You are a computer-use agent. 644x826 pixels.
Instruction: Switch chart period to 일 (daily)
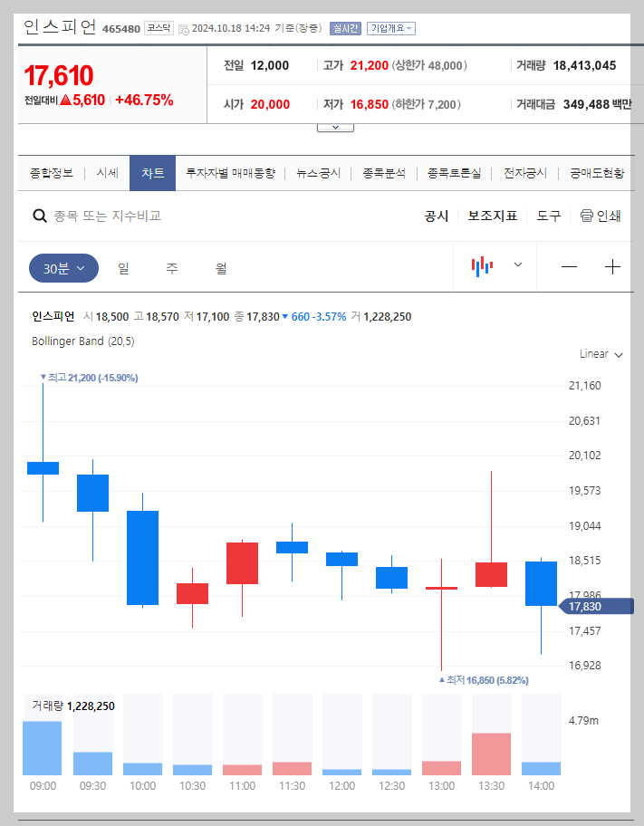122,267
